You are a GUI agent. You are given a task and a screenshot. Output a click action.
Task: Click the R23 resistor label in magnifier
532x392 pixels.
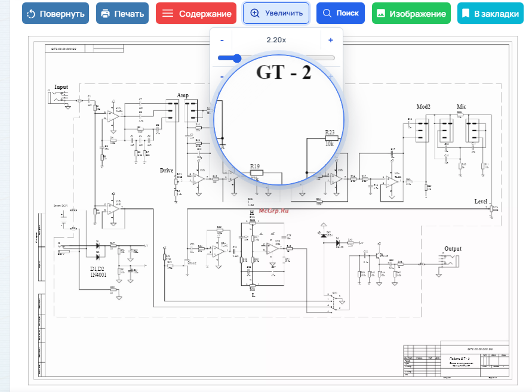click(x=330, y=132)
